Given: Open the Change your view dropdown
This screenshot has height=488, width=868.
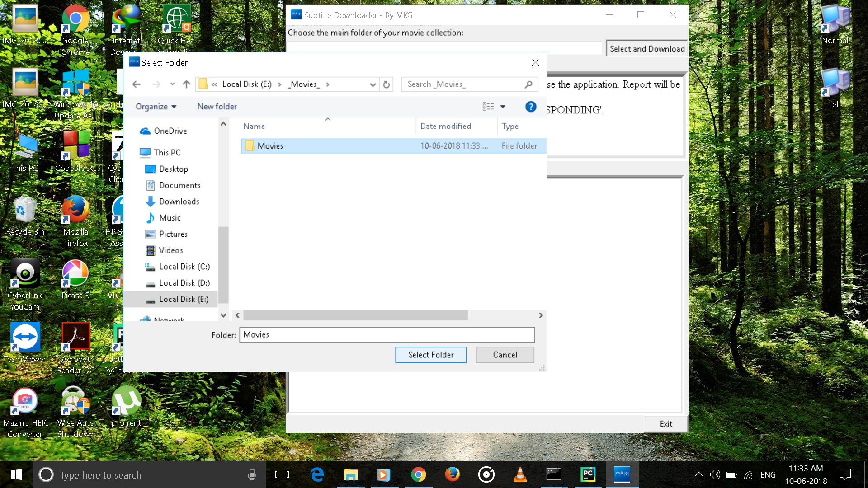Looking at the screenshot, I should [503, 107].
